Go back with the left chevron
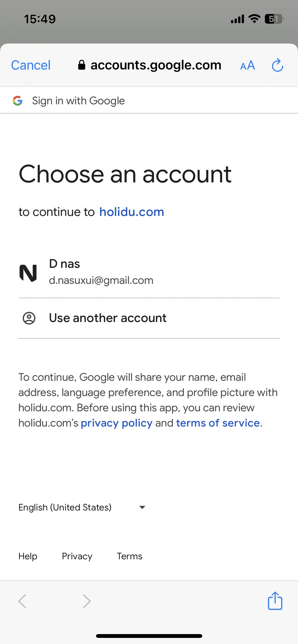Screen dimensions: 298x644 coord(22,601)
